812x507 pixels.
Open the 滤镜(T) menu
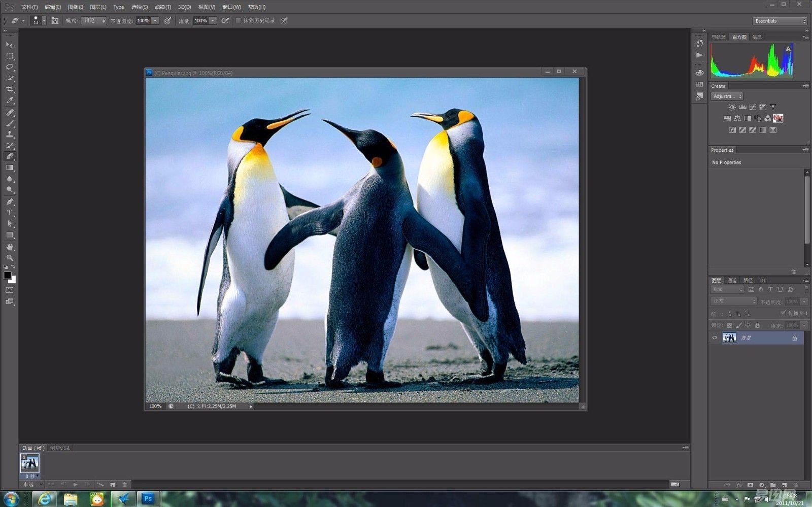point(163,7)
